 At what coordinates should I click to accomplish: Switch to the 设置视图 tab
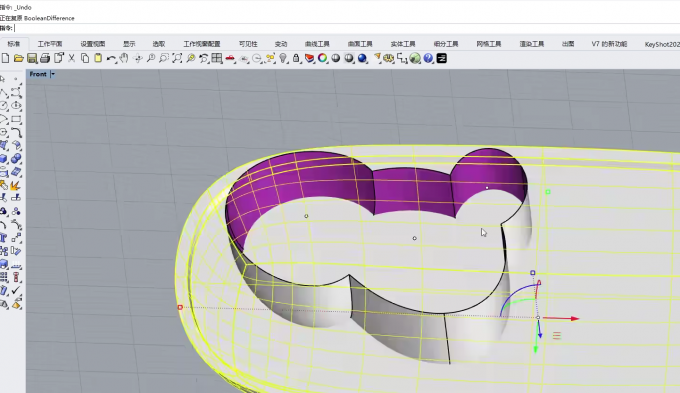[93, 44]
